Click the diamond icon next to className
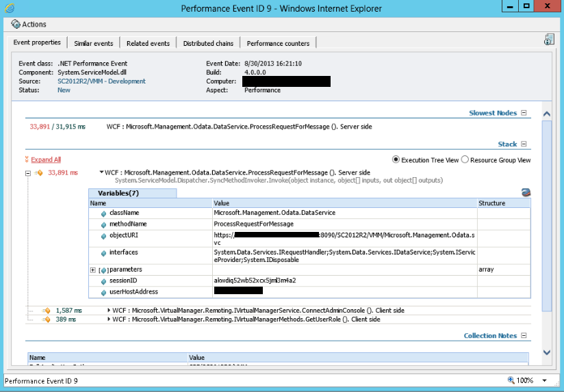 coord(103,213)
